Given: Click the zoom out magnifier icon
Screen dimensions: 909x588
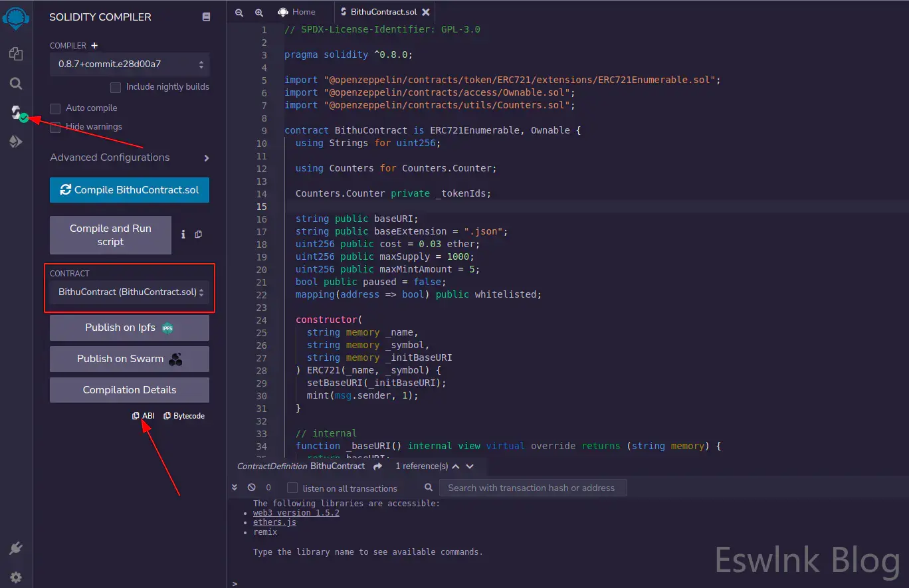Looking at the screenshot, I should click(x=239, y=12).
